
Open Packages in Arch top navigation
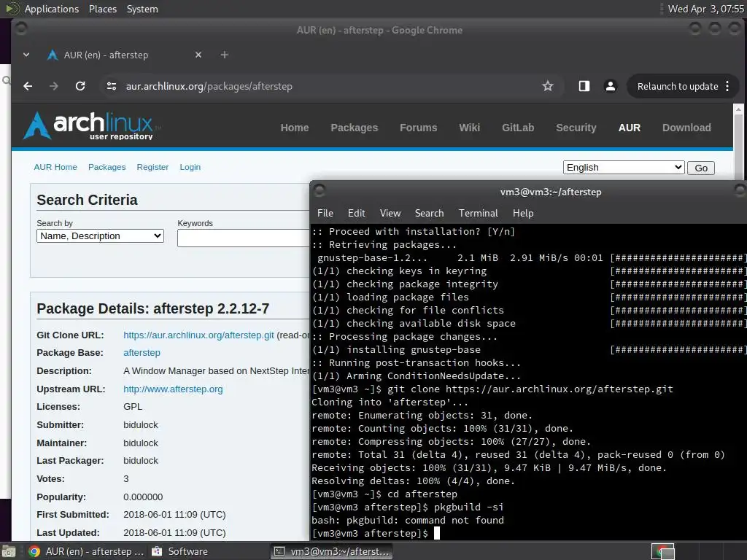[354, 128]
